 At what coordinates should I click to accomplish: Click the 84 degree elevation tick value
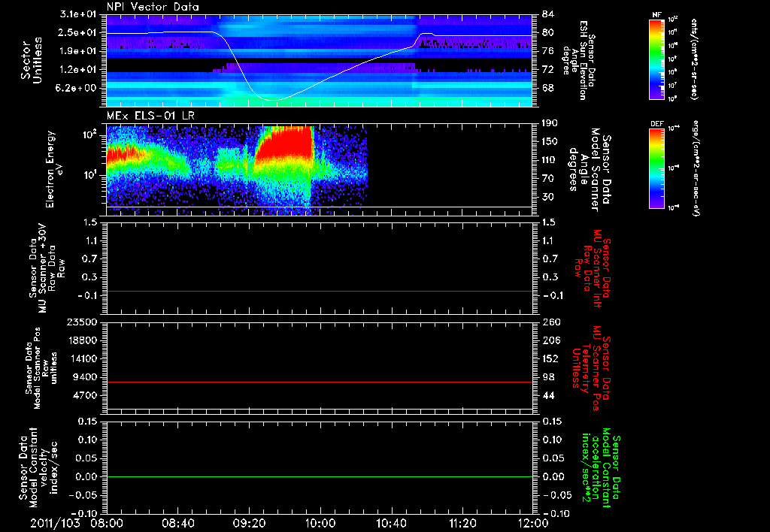pyautogui.click(x=548, y=14)
